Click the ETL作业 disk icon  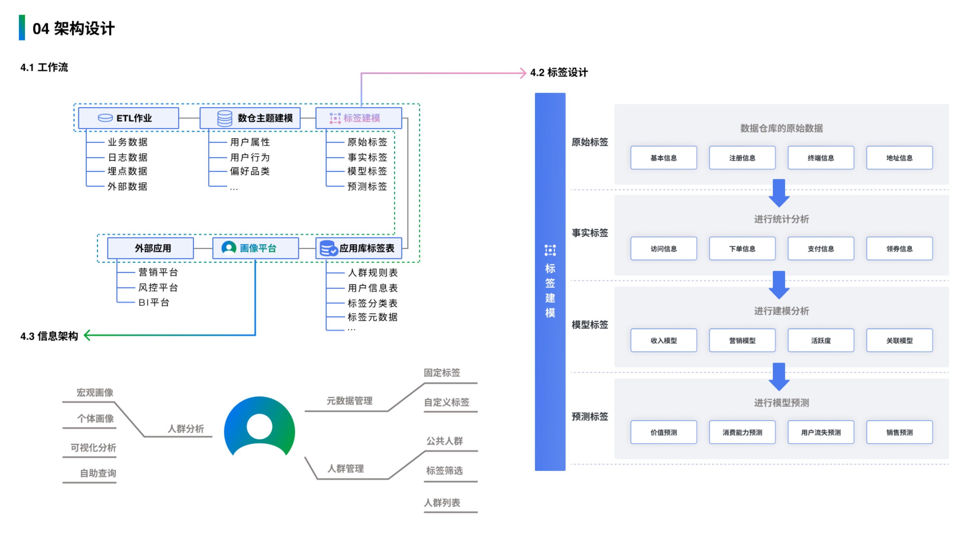click(105, 118)
